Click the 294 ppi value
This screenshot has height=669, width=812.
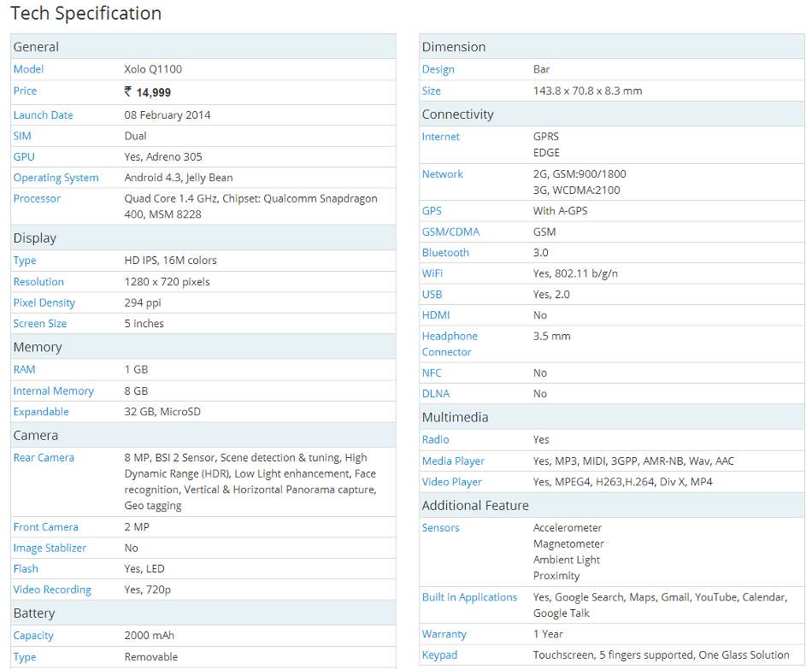(143, 303)
